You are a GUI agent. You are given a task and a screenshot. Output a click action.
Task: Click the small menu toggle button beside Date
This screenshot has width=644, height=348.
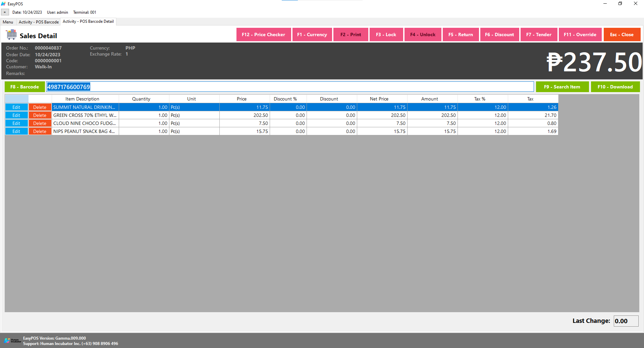(x=5, y=12)
